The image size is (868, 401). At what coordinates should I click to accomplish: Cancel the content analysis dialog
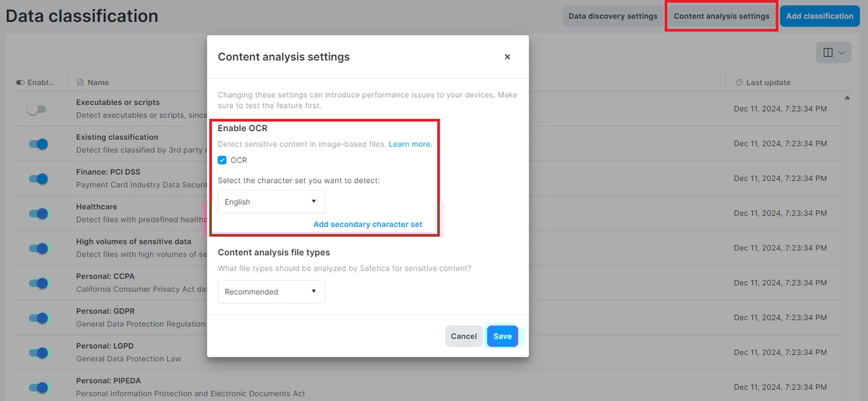[x=464, y=336]
